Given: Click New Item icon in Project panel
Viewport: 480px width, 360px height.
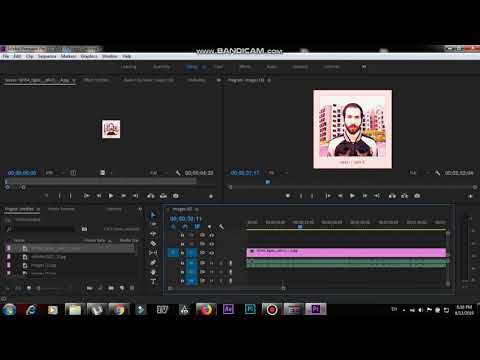Looking at the screenshot, I should pyautogui.click(x=122, y=288).
